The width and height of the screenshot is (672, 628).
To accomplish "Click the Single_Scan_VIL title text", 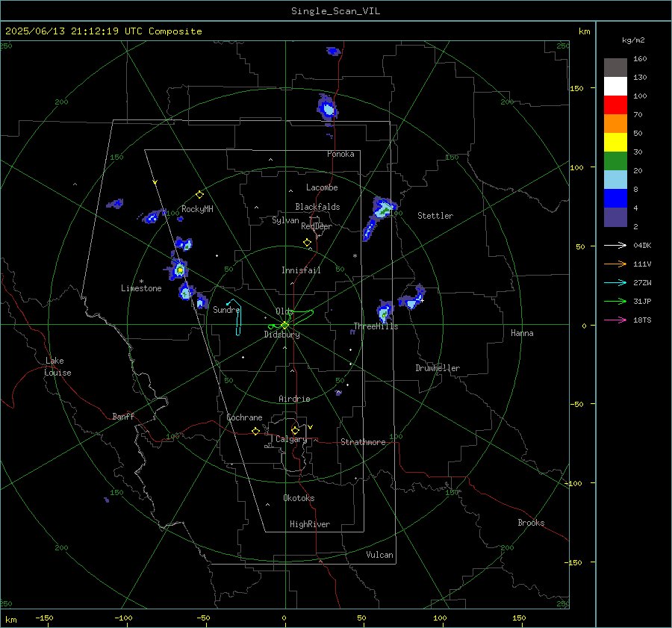I will [x=335, y=11].
